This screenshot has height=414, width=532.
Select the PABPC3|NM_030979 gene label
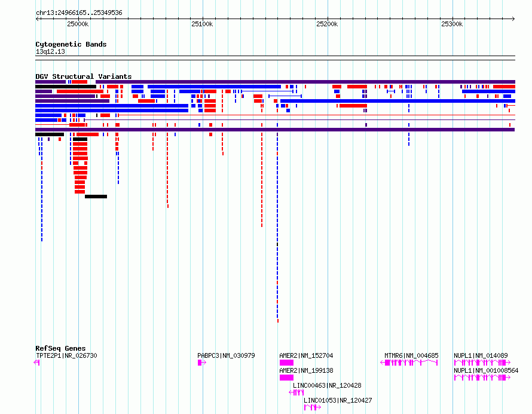click(x=226, y=355)
